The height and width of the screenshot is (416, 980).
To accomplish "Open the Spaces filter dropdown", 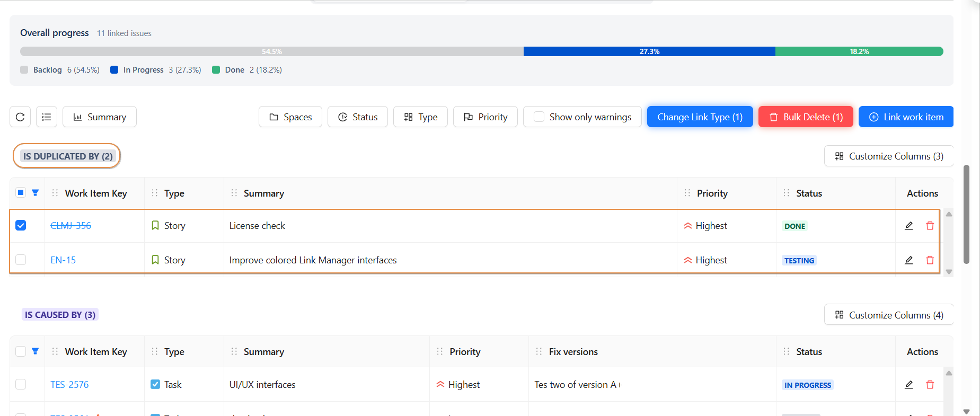I will (290, 117).
